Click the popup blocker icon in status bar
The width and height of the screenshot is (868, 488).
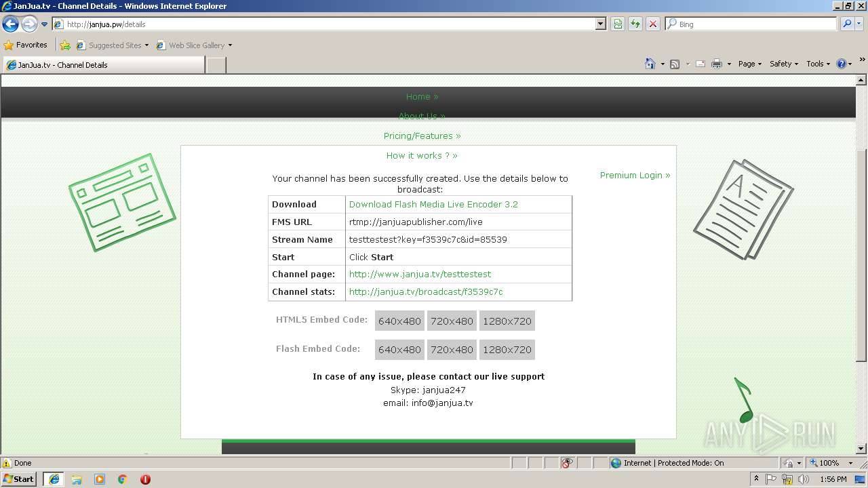[568, 463]
